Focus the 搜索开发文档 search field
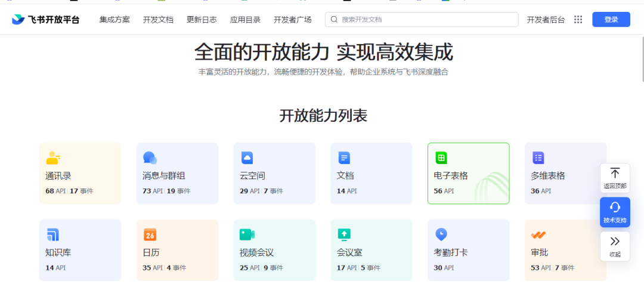This screenshot has height=290, width=644. (422, 19)
